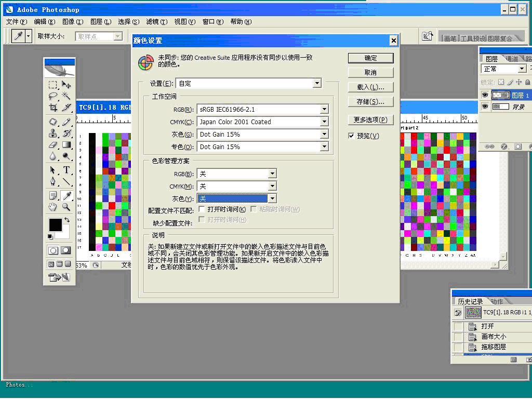
Task: Click the 确定 button
Action: pyautogui.click(x=370, y=58)
